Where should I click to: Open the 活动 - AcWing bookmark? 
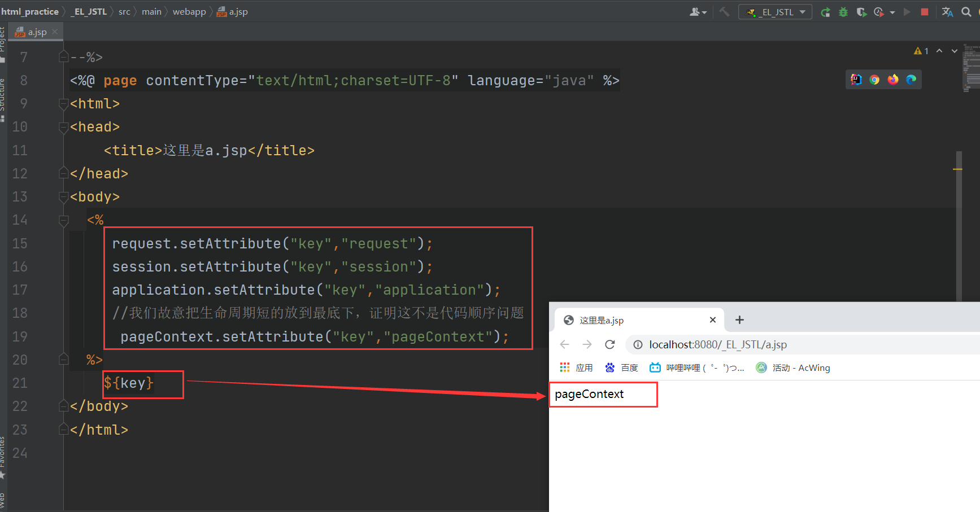[x=793, y=367]
